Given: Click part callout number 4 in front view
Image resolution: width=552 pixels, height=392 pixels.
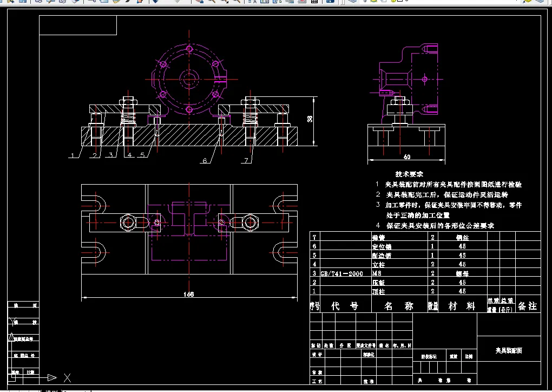Looking at the screenshot, I should click(x=129, y=155).
